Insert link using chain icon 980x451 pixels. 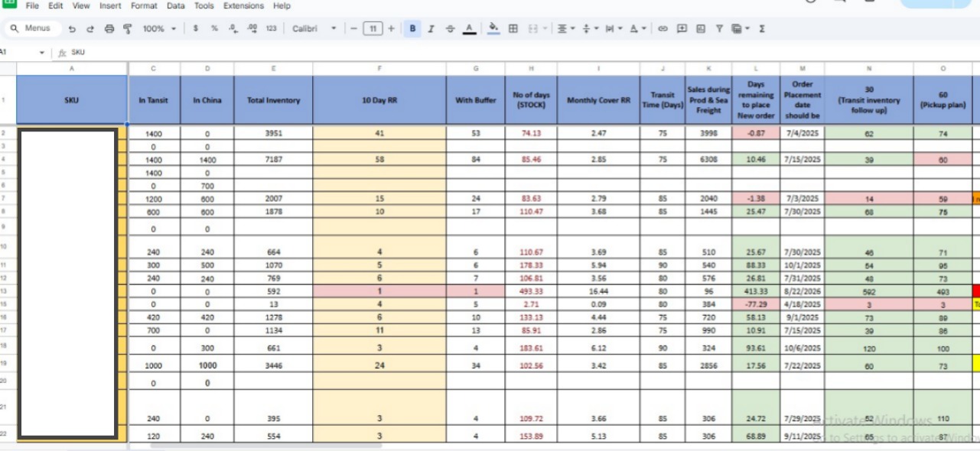pyautogui.click(x=663, y=28)
